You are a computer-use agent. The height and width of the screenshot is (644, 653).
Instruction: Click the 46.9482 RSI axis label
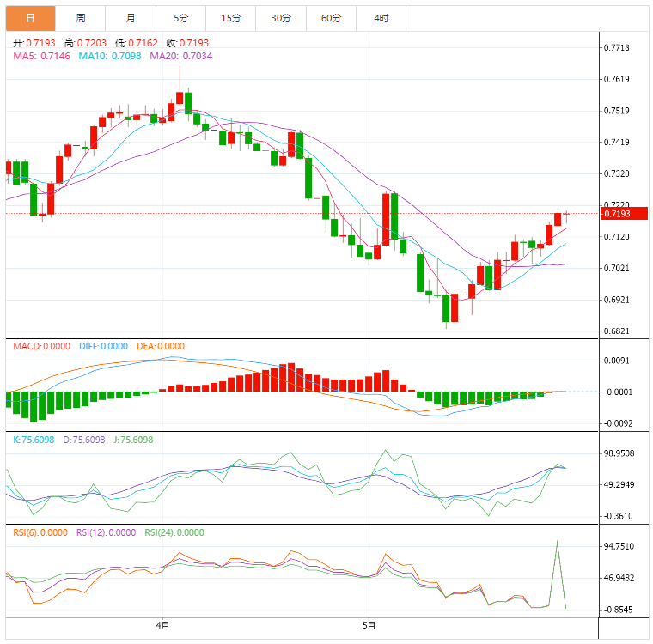(x=619, y=578)
